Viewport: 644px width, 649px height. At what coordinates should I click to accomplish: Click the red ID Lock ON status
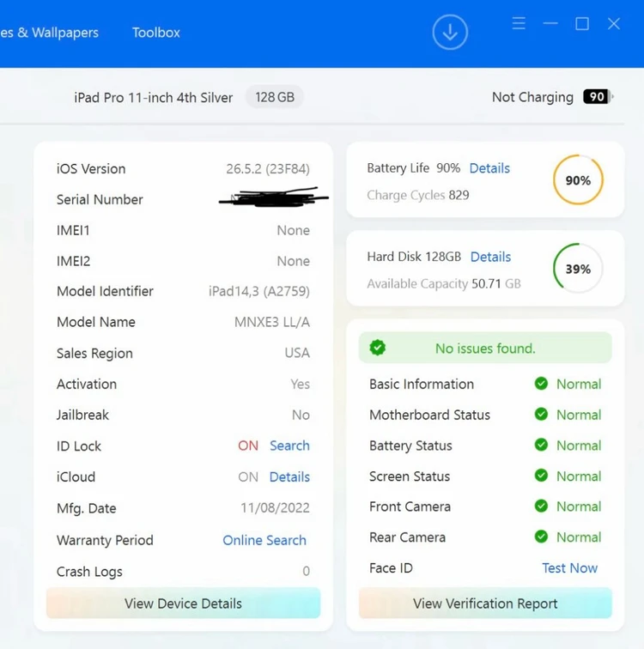pos(248,446)
